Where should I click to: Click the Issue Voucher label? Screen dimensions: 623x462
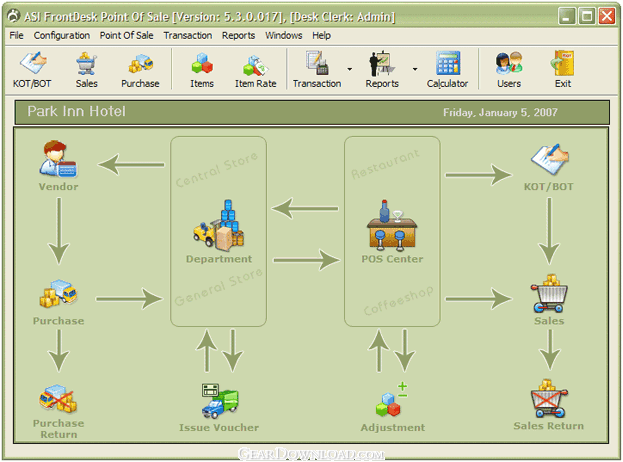point(219,427)
